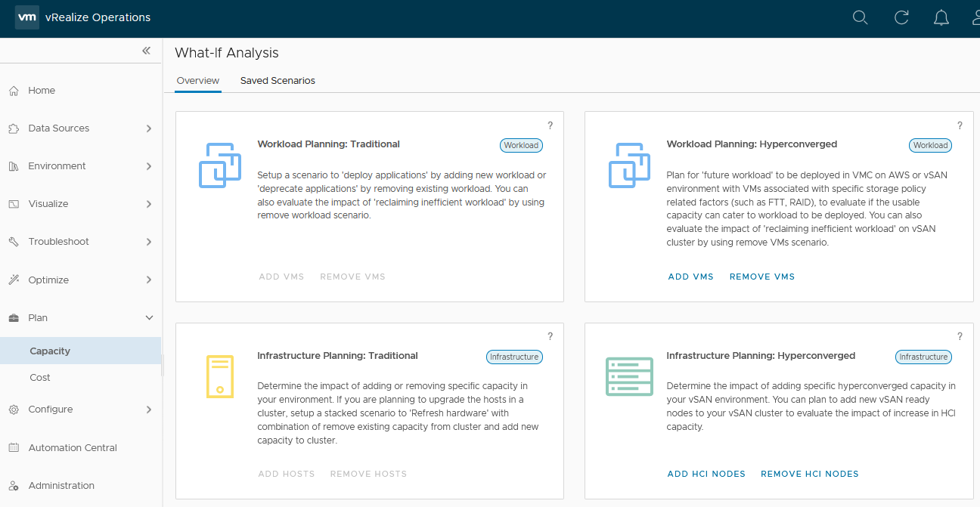This screenshot has height=507, width=980.
Task: Open Cost under the Plan section
Action: coord(40,377)
